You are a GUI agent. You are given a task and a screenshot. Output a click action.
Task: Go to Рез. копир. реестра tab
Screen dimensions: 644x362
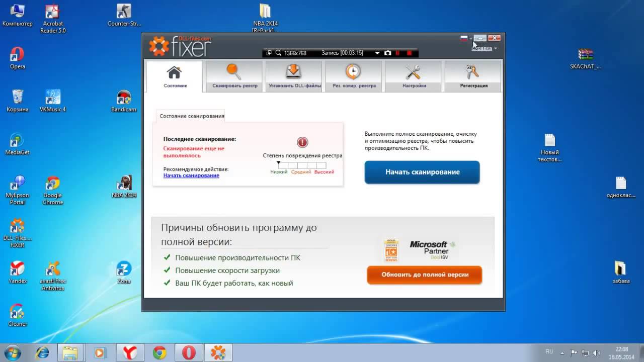tap(354, 76)
